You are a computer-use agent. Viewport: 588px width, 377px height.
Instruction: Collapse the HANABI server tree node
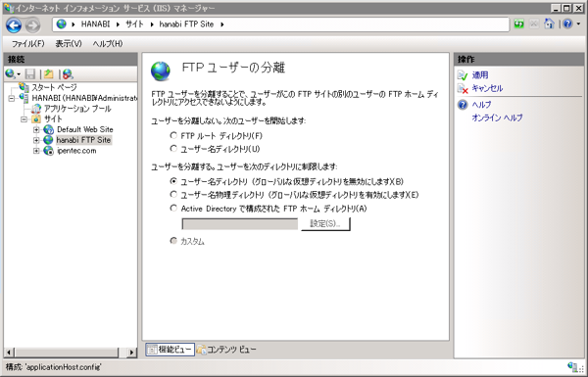point(12,98)
